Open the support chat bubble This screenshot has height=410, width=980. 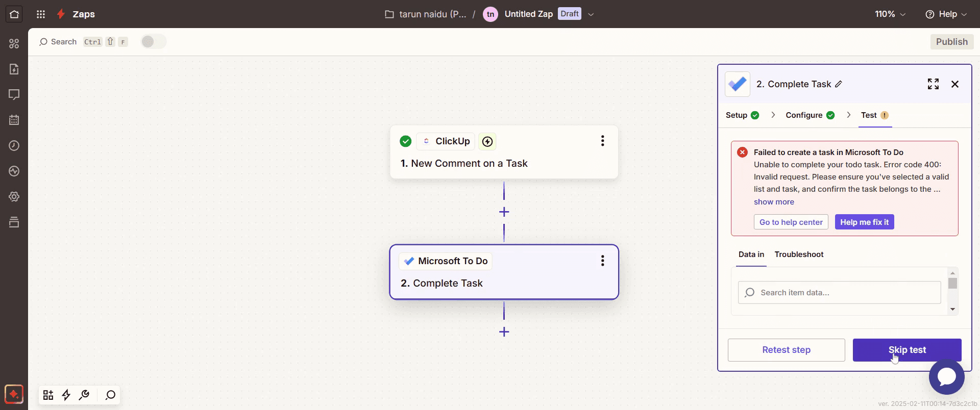tap(946, 377)
